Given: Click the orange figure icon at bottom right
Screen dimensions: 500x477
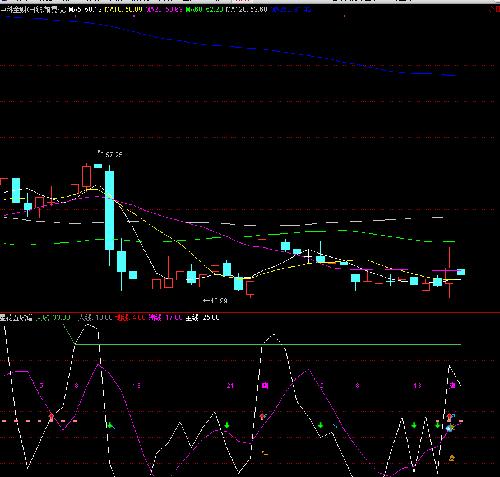Looking at the screenshot, I should coord(452,458).
